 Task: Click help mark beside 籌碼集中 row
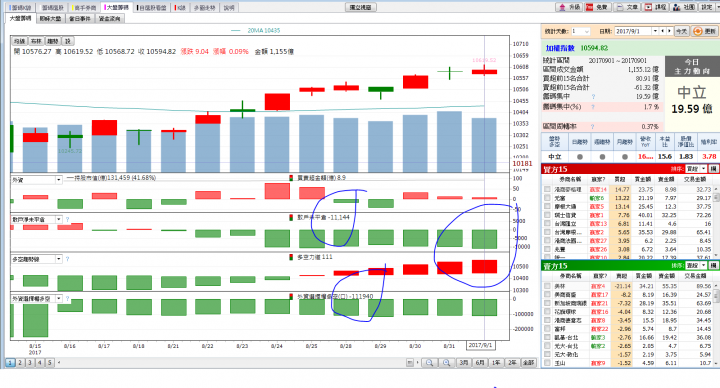coord(593,97)
